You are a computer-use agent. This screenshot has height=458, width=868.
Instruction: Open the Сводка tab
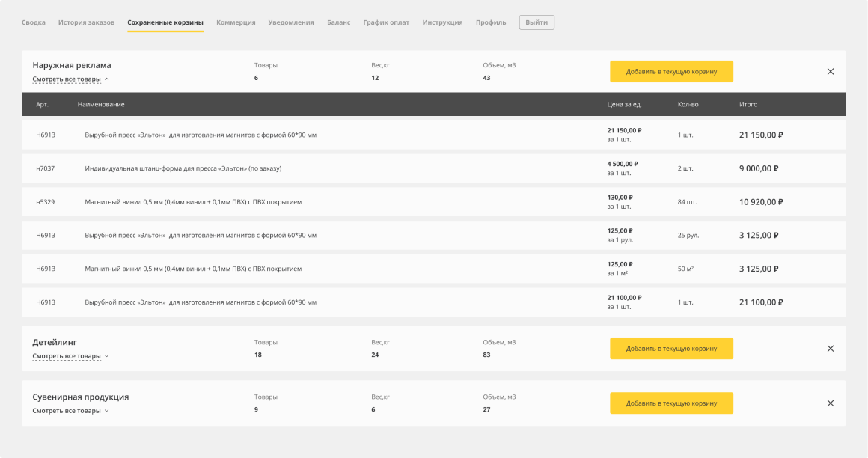point(34,22)
